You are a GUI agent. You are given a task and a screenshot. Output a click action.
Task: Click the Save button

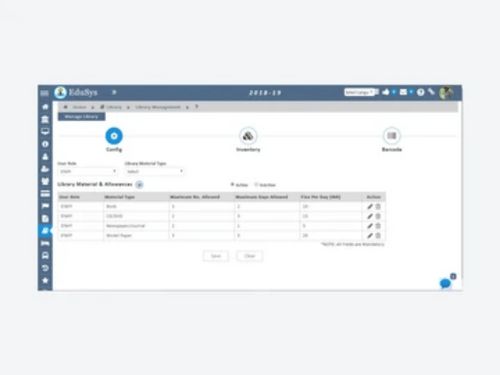[216, 256]
